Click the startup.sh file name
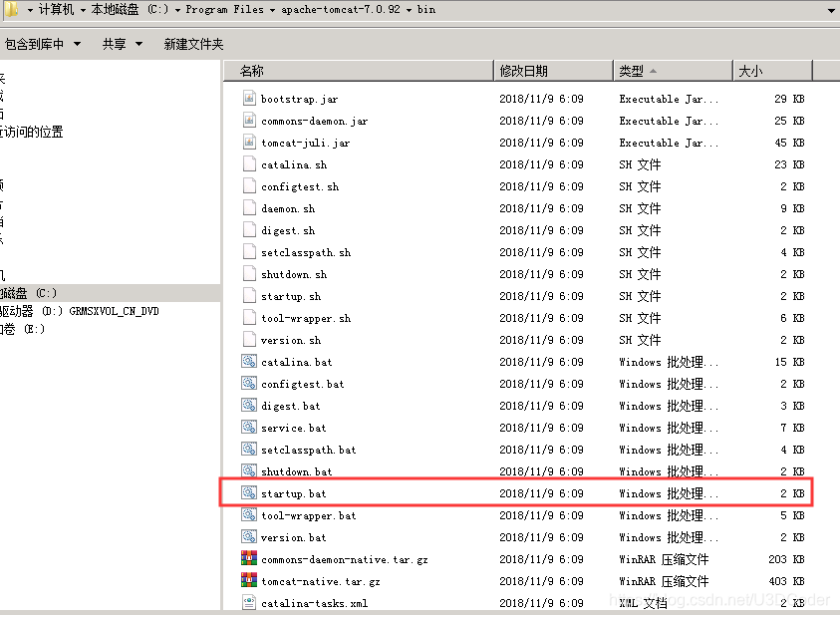This screenshot has height=618, width=840. 291,296
